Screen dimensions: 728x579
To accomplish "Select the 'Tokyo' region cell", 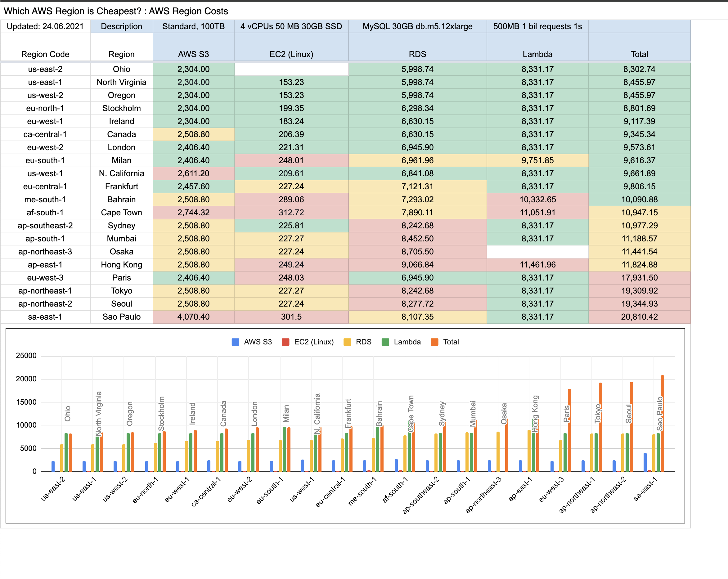I will click(122, 291).
